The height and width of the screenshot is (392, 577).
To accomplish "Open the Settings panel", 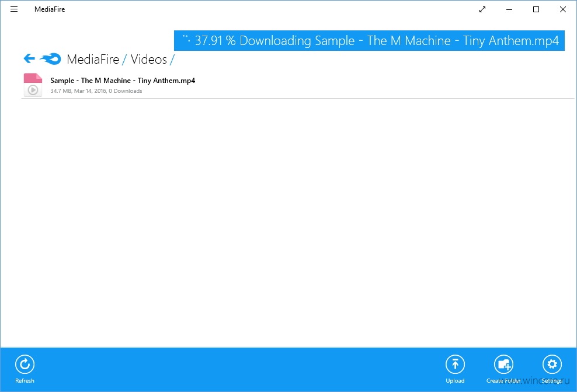I will tap(552, 369).
